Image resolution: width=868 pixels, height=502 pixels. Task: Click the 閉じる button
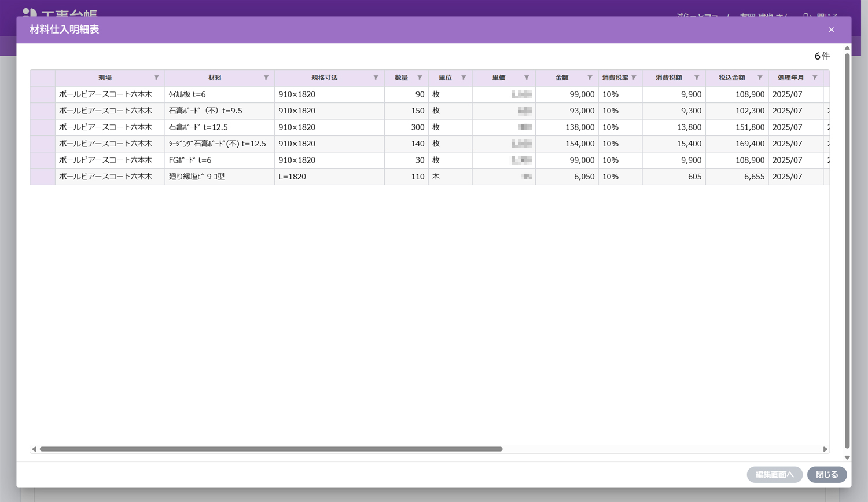(827, 475)
